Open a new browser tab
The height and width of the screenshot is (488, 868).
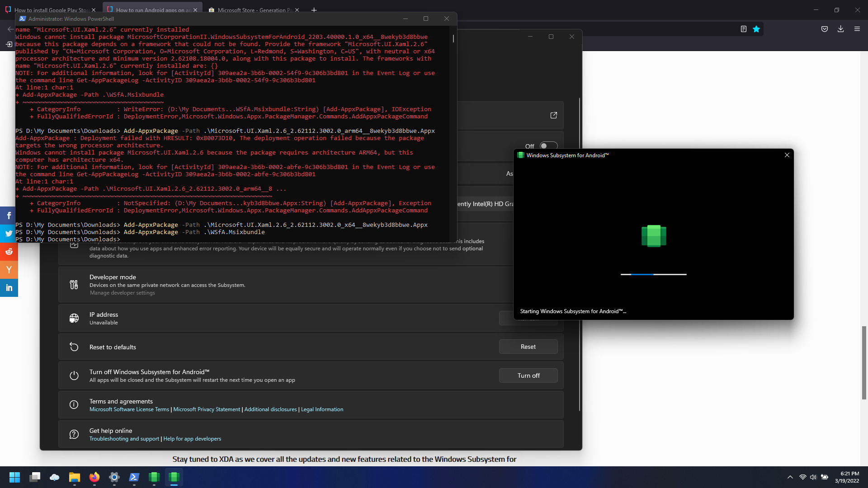(314, 10)
